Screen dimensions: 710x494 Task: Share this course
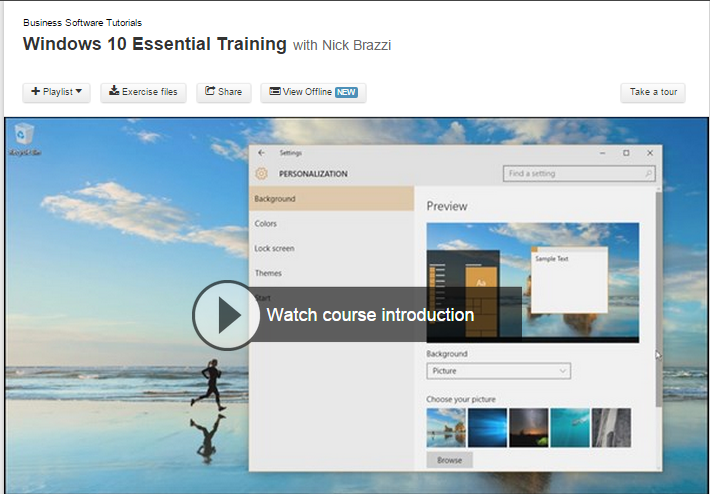224,92
